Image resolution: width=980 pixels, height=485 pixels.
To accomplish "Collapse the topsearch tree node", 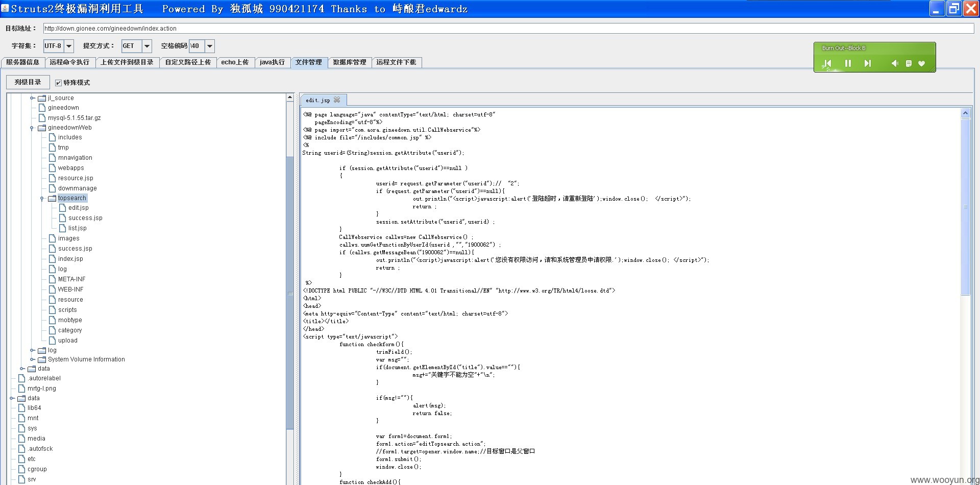I will [x=42, y=199].
